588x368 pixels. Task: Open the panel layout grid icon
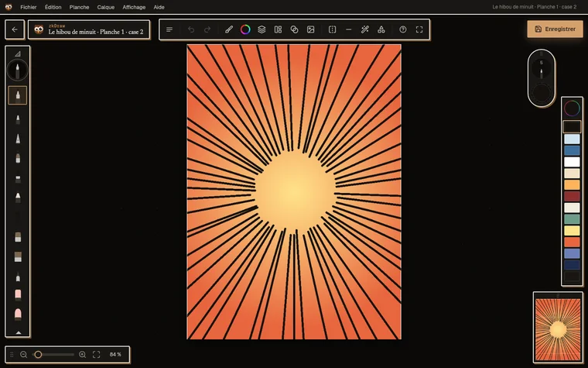(278, 29)
